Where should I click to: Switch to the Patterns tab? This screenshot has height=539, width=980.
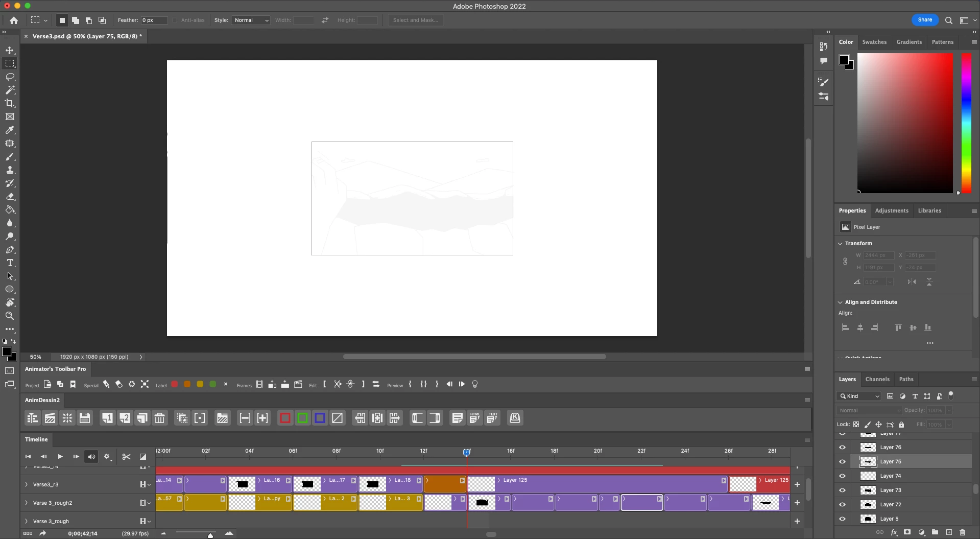pos(942,42)
